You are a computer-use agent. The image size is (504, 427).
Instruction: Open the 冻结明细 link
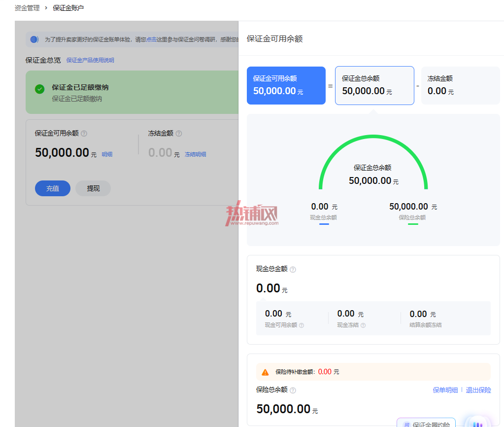coord(196,154)
